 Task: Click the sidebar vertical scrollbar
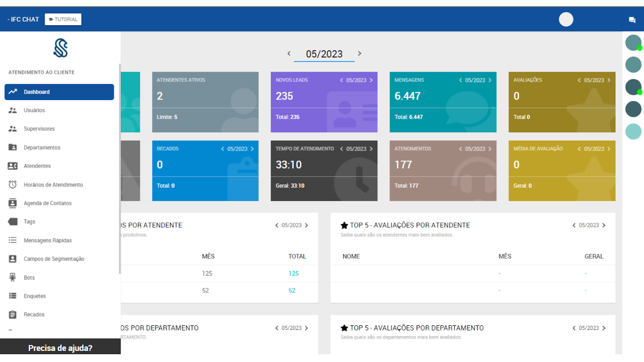pos(120,168)
